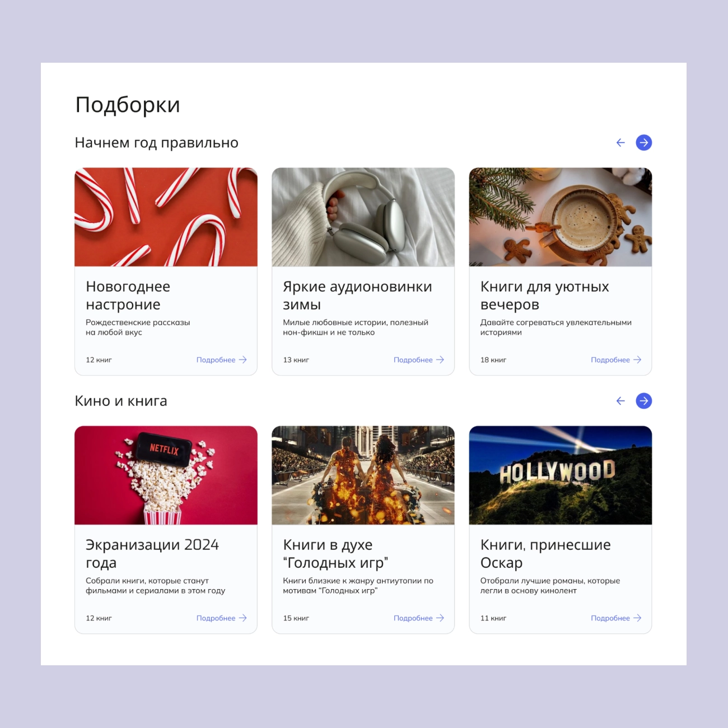Viewport: 728px width, 728px height.
Task: Open "Подробнее" on Яркие аудионовинки зимы card
Action: click(x=419, y=360)
